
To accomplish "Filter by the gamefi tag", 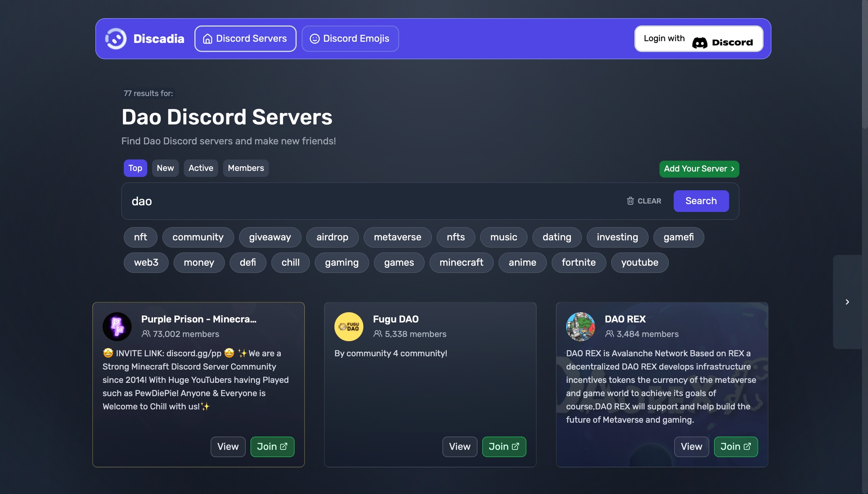I will click(679, 237).
